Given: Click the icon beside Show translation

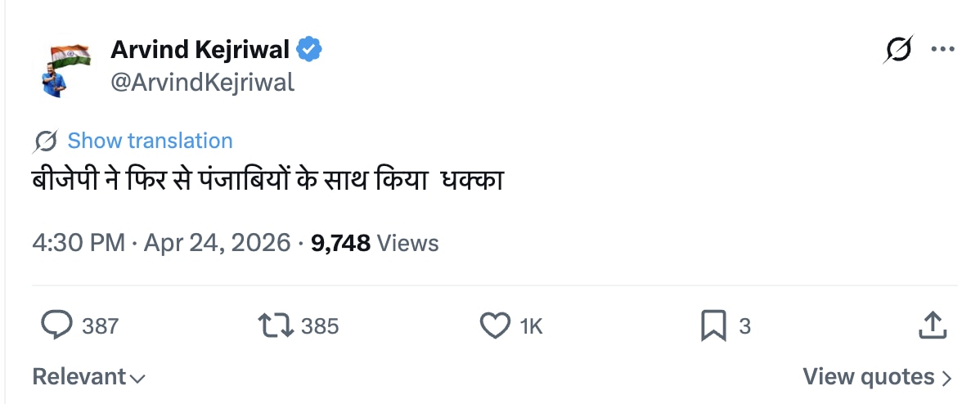Looking at the screenshot, I should [x=46, y=141].
